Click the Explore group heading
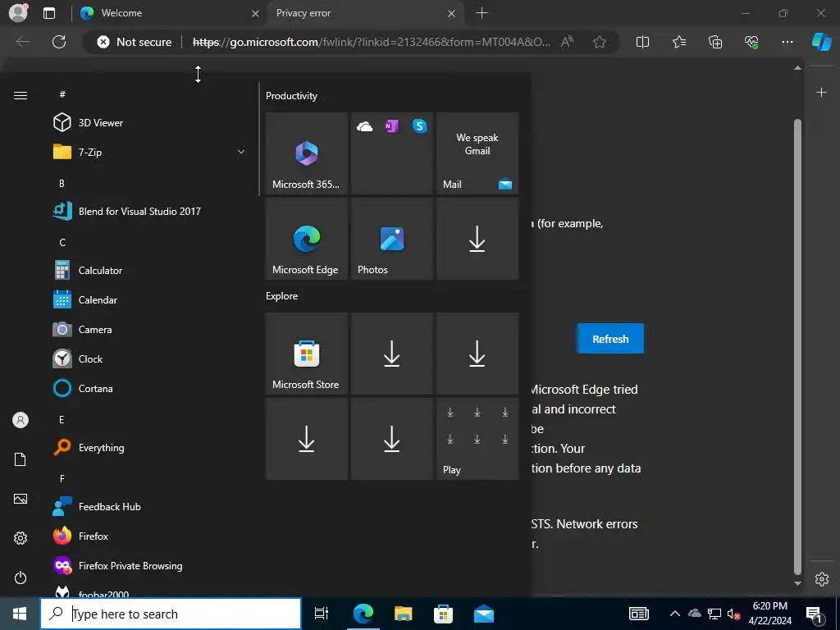 tap(282, 295)
